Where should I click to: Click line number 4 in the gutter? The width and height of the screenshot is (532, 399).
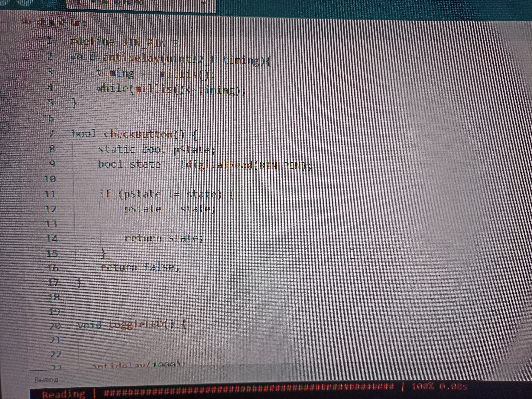click(50, 87)
